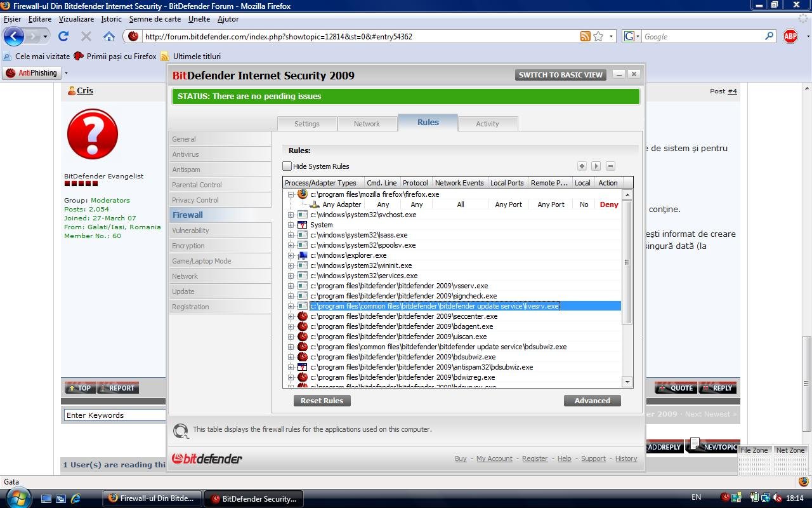Click the edit rule arrow icon
Screen dimensions: 812x508
[596, 166]
